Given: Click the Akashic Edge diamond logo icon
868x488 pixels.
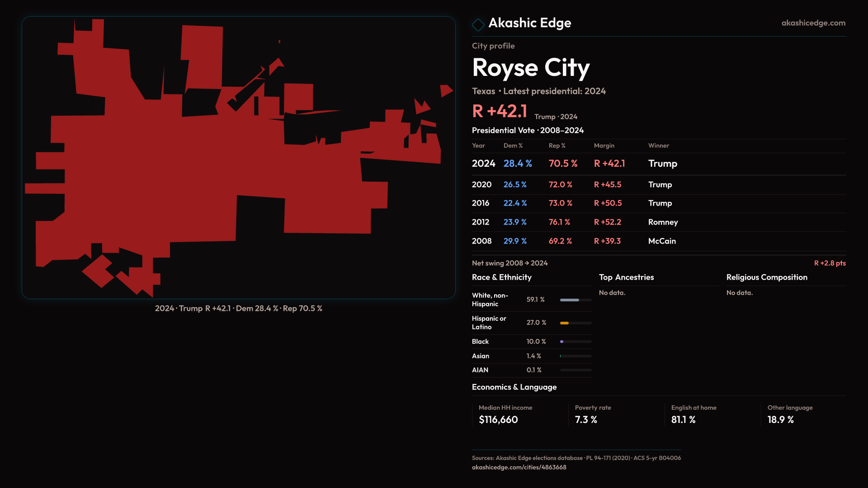Looking at the screenshot, I should (478, 24).
